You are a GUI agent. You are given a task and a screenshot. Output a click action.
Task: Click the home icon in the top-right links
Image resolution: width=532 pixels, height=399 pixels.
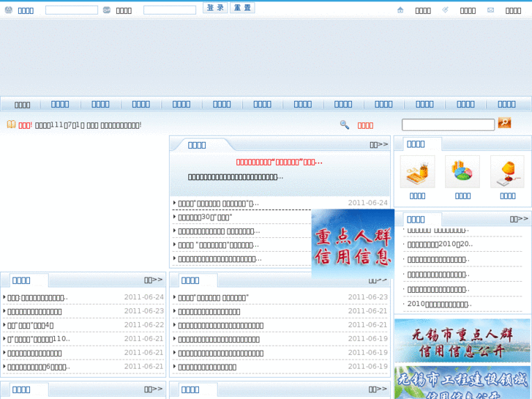coord(400,10)
